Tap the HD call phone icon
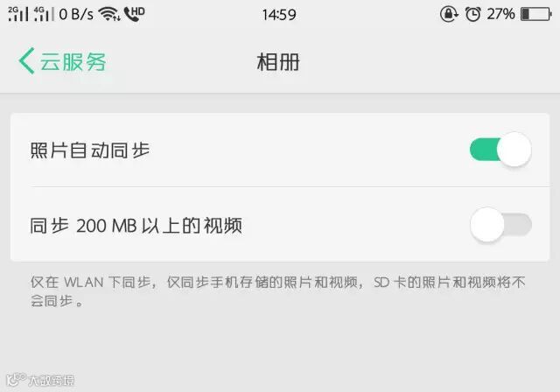 pos(134,14)
